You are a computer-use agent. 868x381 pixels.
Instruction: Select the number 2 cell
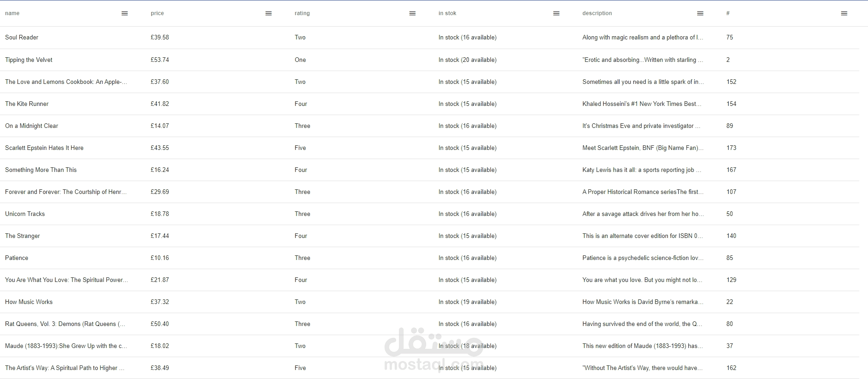(x=728, y=60)
